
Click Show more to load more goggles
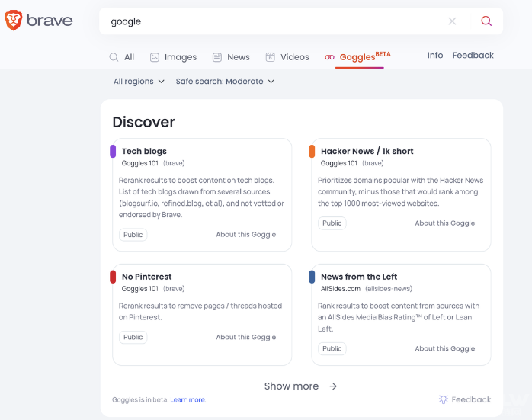[291, 386]
